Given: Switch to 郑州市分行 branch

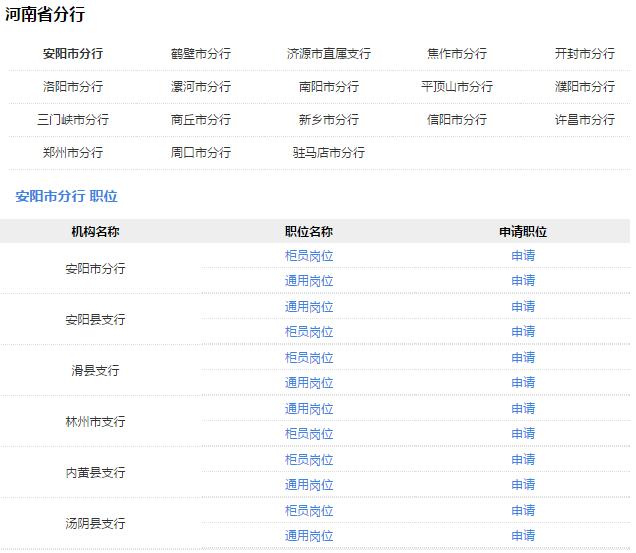Looking at the screenshot, I should pos(72,152).
